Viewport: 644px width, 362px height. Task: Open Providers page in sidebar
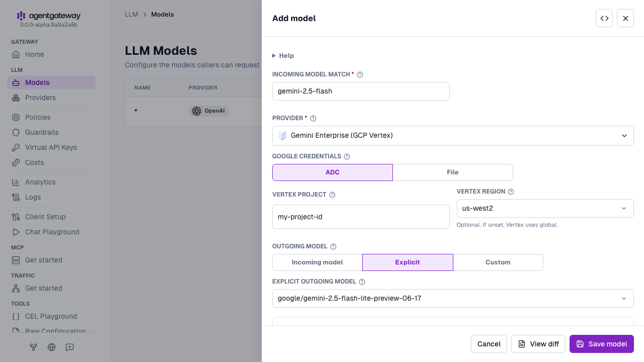(51, 98)
